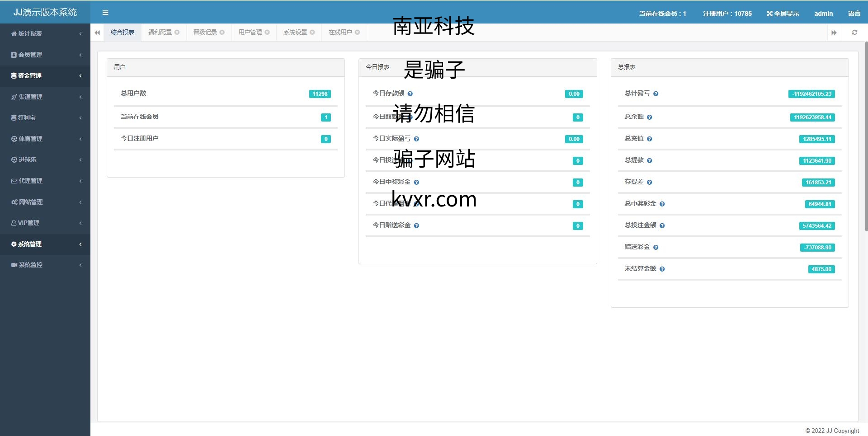Viewport: 868px width, 436px height.
Task: Click the JJ演示版本系统 logo title
Action: point(45,12)
